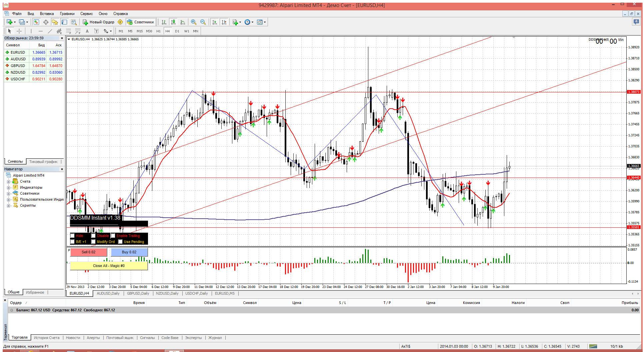Select the vertical line drawing tool
Viewport: 644px width, 352px height.
(31, 31)
